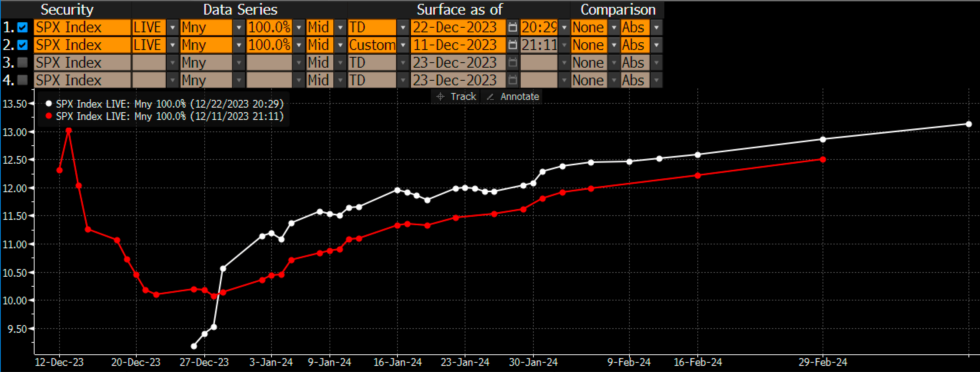Click the Surface as of column header
The image size is (980, 372).
[460, 9]
